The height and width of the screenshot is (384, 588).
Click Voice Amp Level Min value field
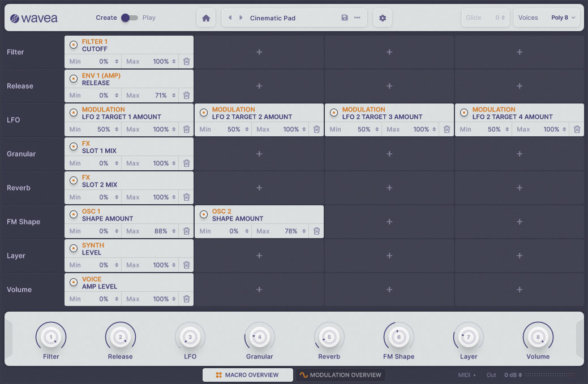104,299
